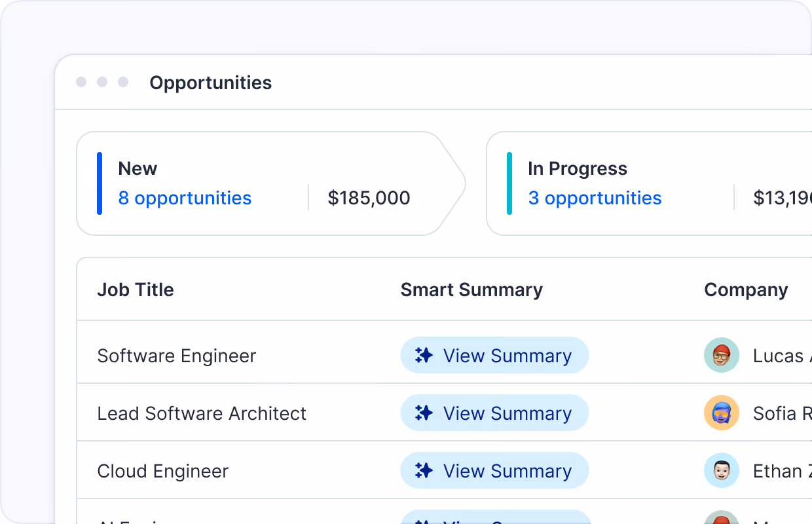The image size is (812, 524).
Task: Click the first gray window control dot
Action: (81, 82)
